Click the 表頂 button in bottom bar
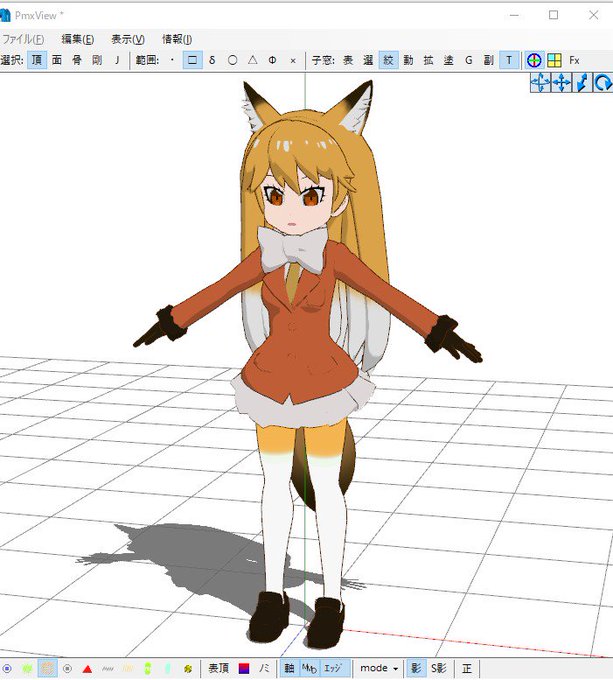This screenshot has width=613, height=680. pyautogui.click(x=218, y=669)
